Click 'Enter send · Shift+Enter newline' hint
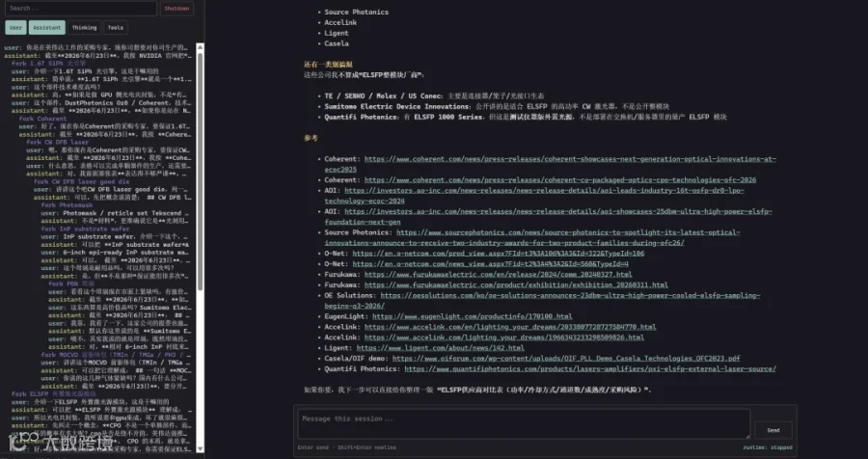The height and width of the screenshot is (459, 868). 346,447
